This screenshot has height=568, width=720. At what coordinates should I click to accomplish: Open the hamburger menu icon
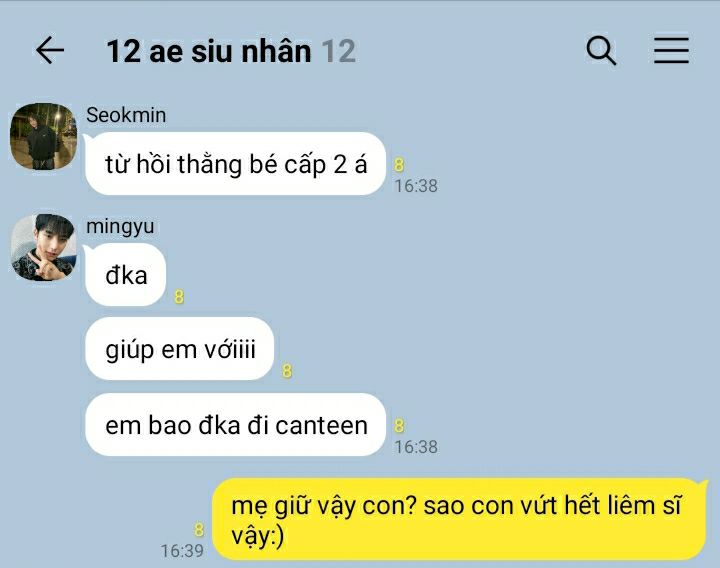[x=671, y=50]
